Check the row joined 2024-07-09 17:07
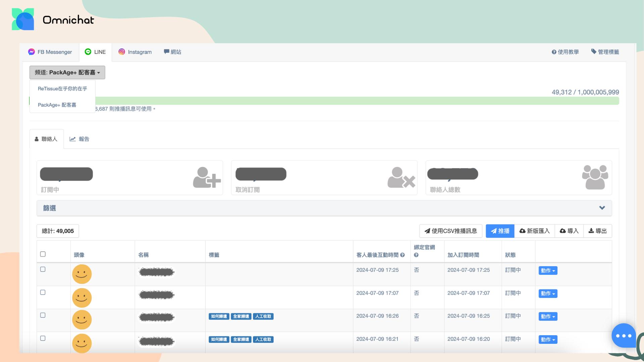This screenshot has width=644, height=362. pos(43,292)
